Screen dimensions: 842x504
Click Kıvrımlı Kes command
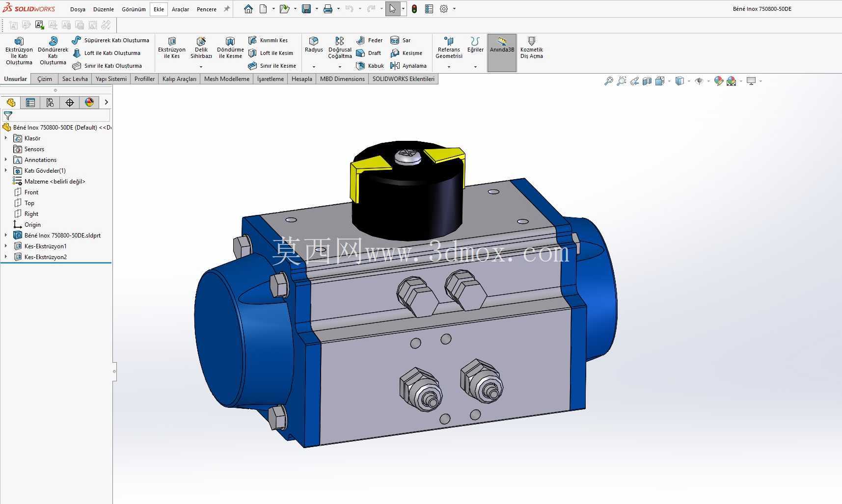pyautogui.click(x=268, y=40)
